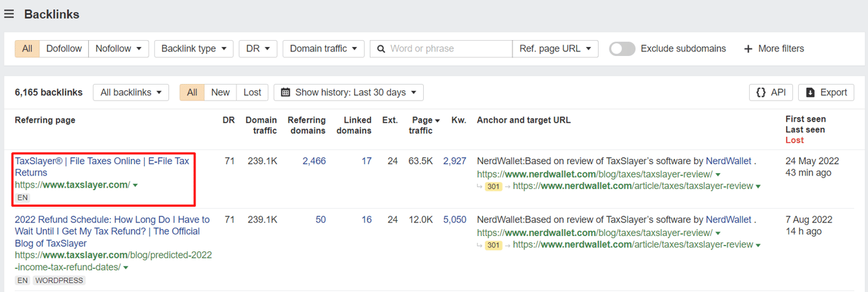Select the All link types tab
868x292 pixels.
pyautogui.click(x=27, y=49)
